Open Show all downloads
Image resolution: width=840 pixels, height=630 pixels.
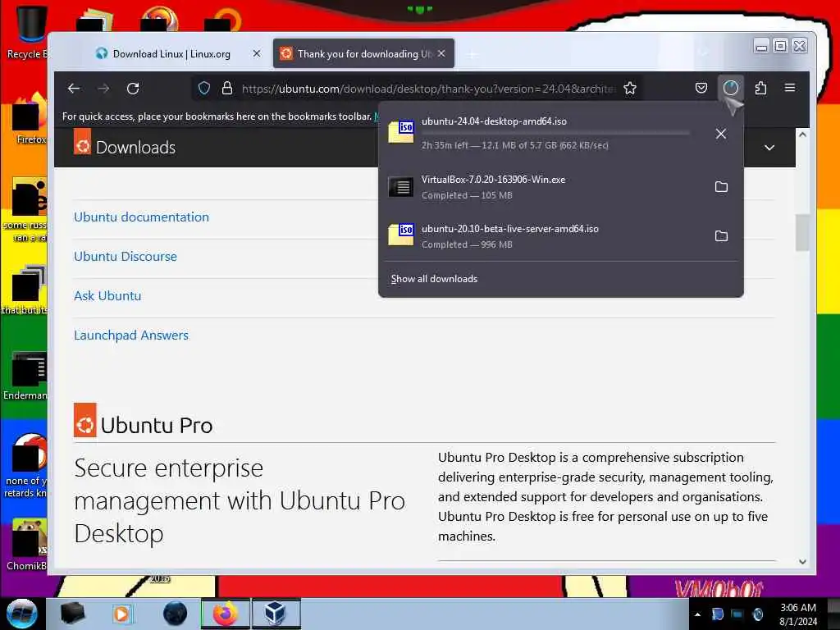point(434,279)
